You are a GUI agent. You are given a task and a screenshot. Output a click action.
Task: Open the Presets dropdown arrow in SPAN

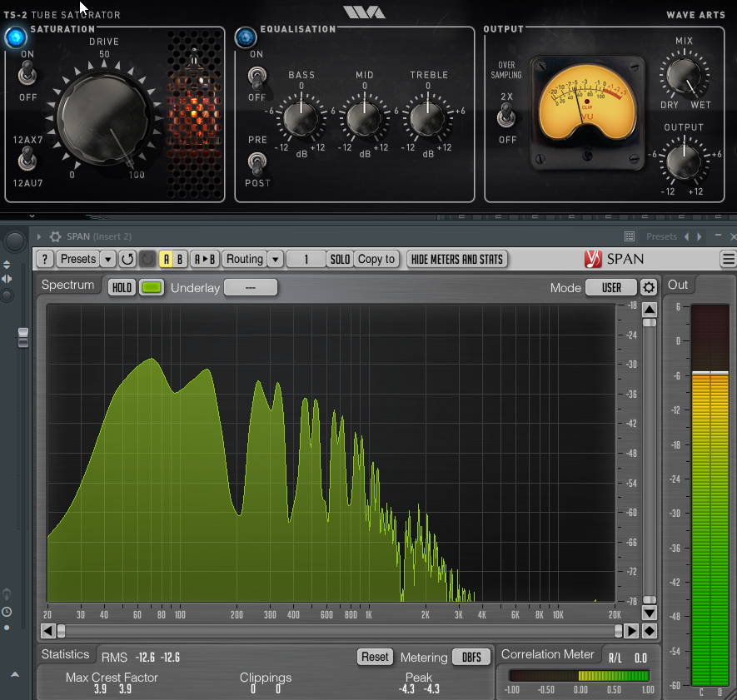(x=107, y=260)
